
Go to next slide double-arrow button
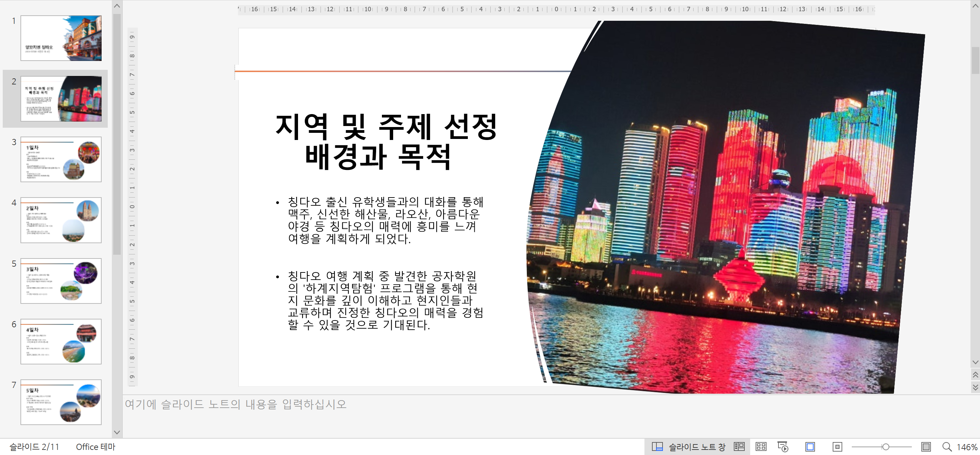click(x=975, y=387)
